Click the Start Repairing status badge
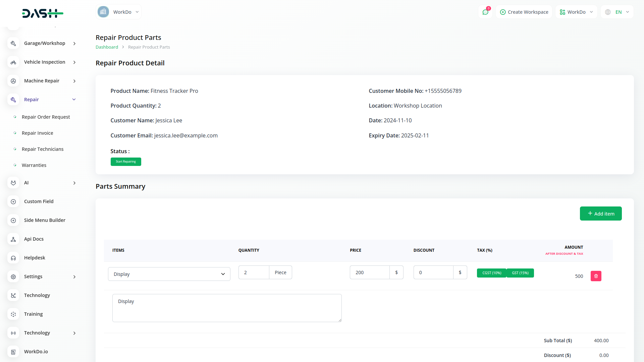The width and height of the screenshot is (644, 362). (x=126, y=162)
